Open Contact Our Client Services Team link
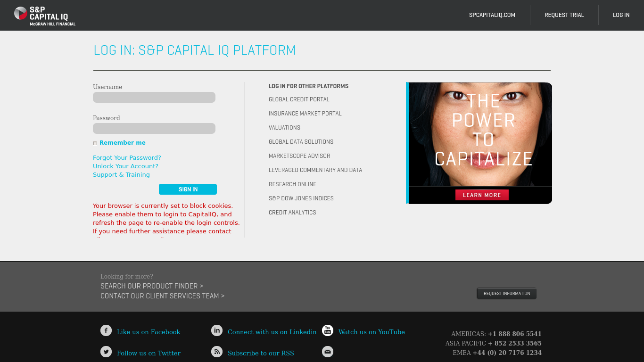Screen dimensions: 644x362 162,296
